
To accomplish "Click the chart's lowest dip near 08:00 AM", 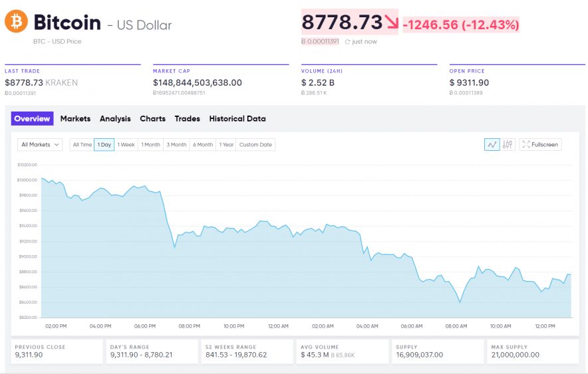I will point(460,302).
